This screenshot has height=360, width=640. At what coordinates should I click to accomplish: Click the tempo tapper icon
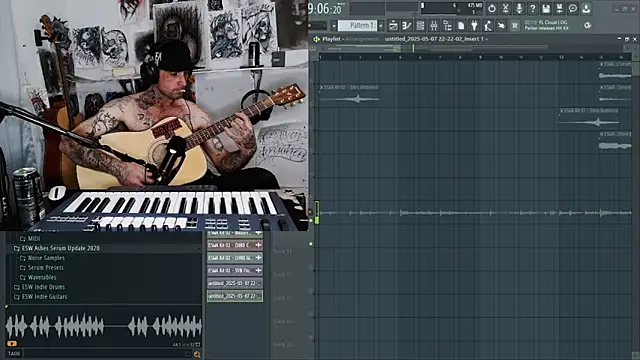pyautogui.click(x=488, y=26)
